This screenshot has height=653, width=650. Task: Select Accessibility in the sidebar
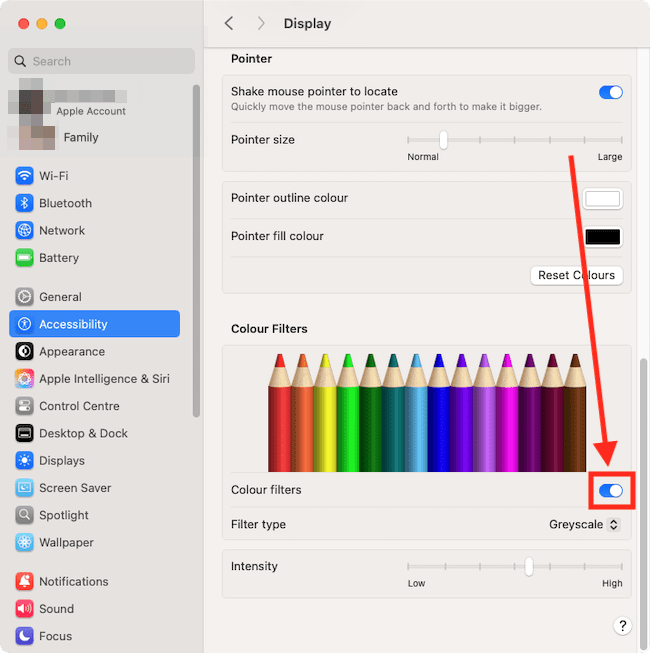[94, 324]
